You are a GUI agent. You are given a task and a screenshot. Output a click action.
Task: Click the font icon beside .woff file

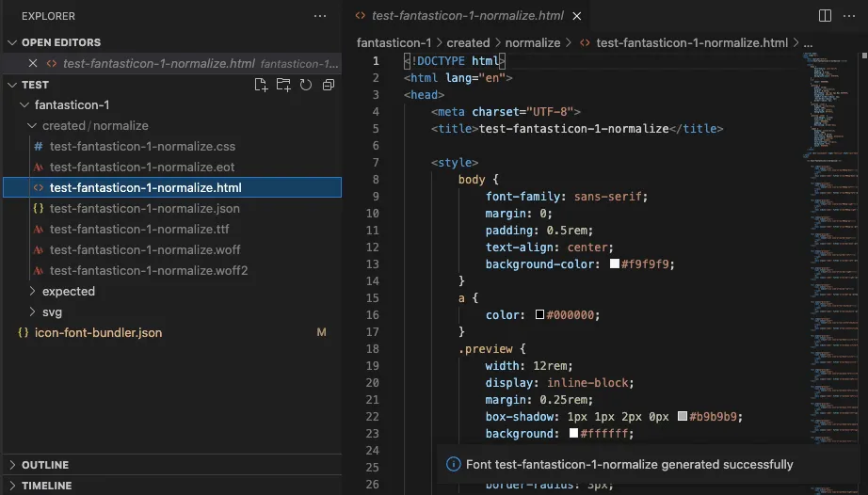coord(39,250)
